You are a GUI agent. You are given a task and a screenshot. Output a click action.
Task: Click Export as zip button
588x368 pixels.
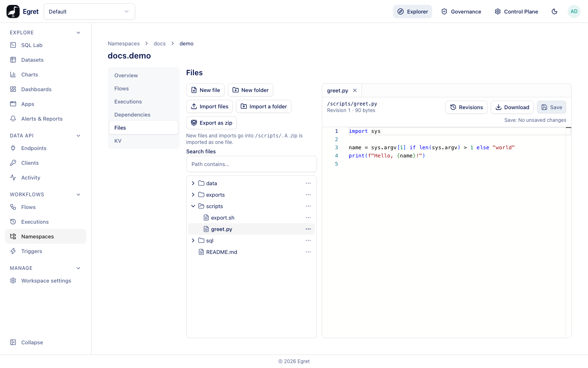click(x=212, y=123)
